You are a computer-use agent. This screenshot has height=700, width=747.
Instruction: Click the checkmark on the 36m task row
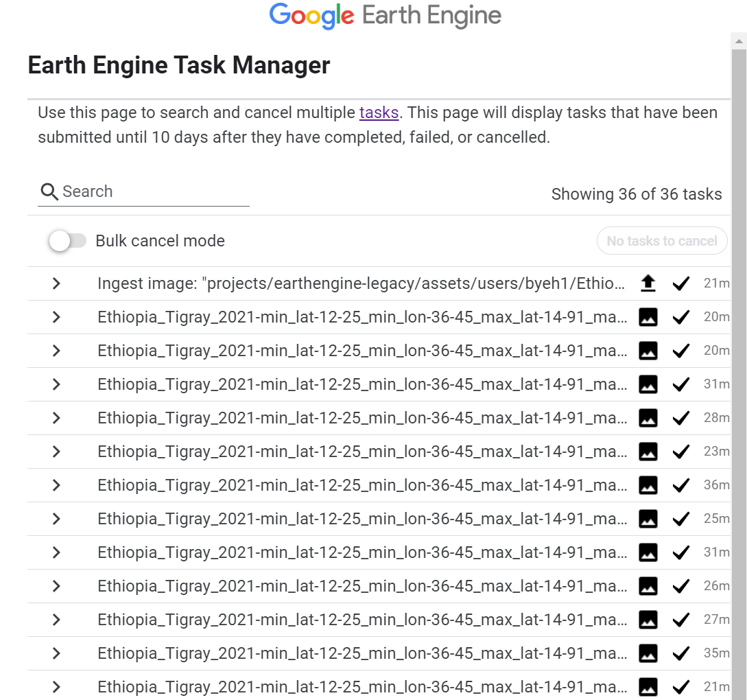[x=680, y=485]
